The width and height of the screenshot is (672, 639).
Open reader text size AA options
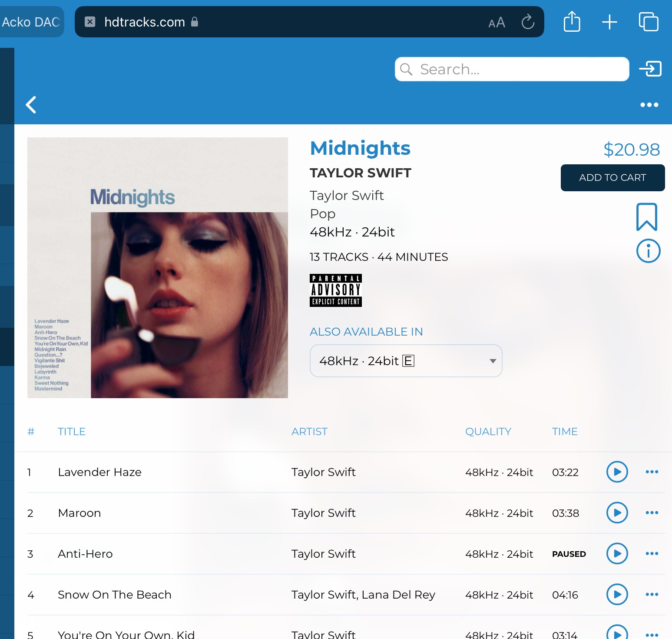tap(497, 23)
